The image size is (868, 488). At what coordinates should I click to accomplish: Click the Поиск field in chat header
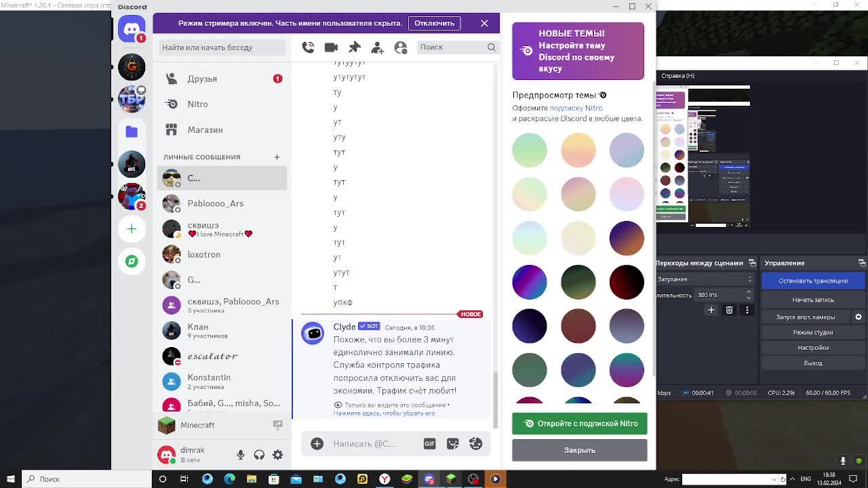(x=458, y=47)
